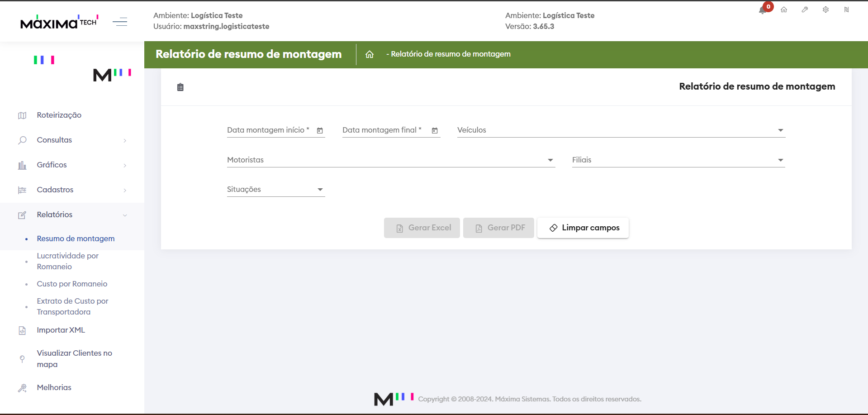This screenshot has width=868, height=415.
Task: Click the home icon in top header
Action: [784, 10]
